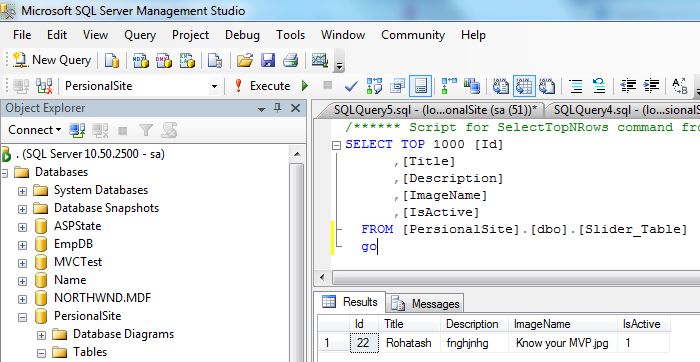
Task: Open the Query Options icon
Action: coord(397,86)
